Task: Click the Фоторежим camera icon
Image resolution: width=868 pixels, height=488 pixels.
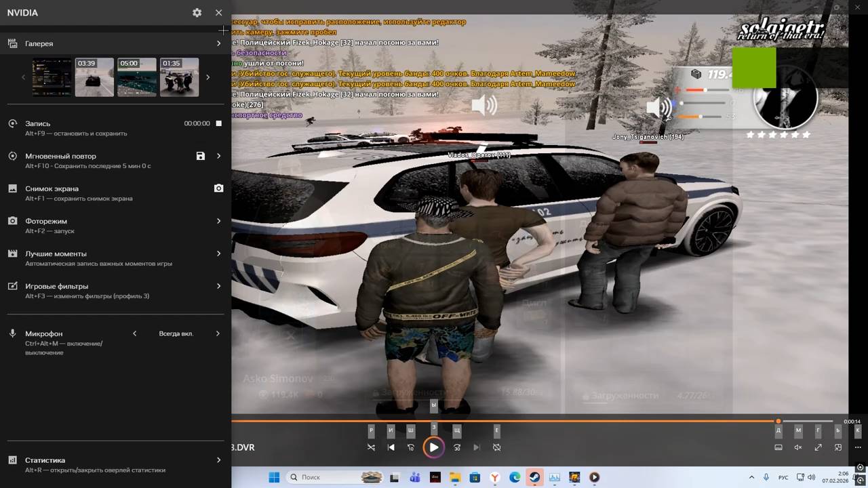Action: pos(12,221)
